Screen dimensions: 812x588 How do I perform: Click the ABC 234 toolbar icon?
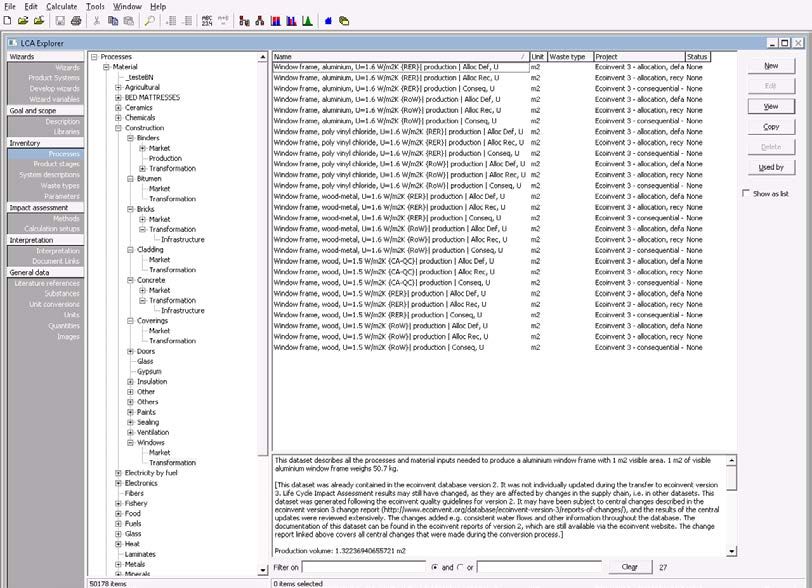(x=207, y=21)
